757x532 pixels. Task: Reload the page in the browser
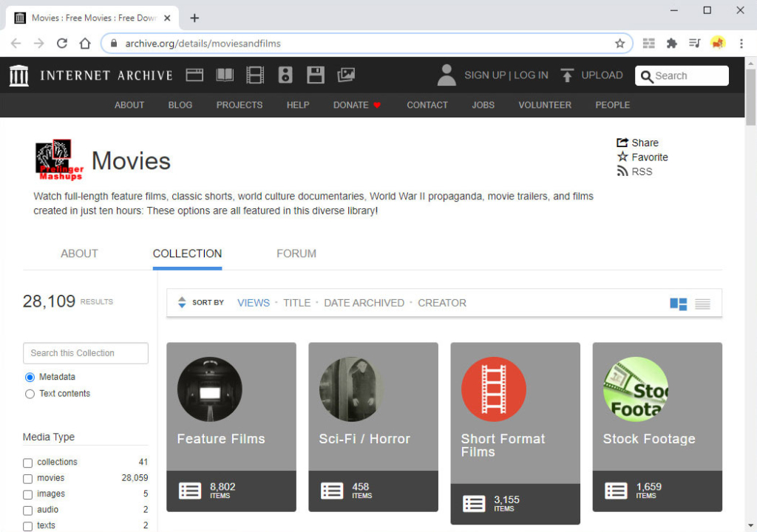tap(62, 44)
